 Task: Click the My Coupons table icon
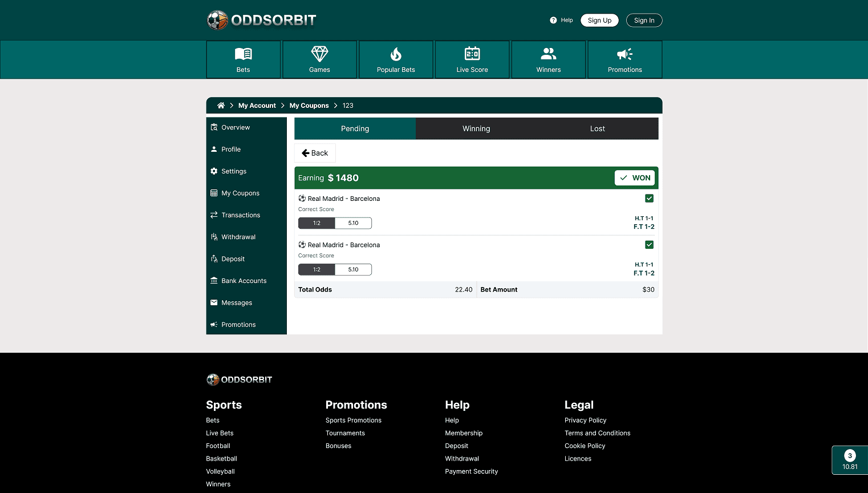[x=214, y=193]
